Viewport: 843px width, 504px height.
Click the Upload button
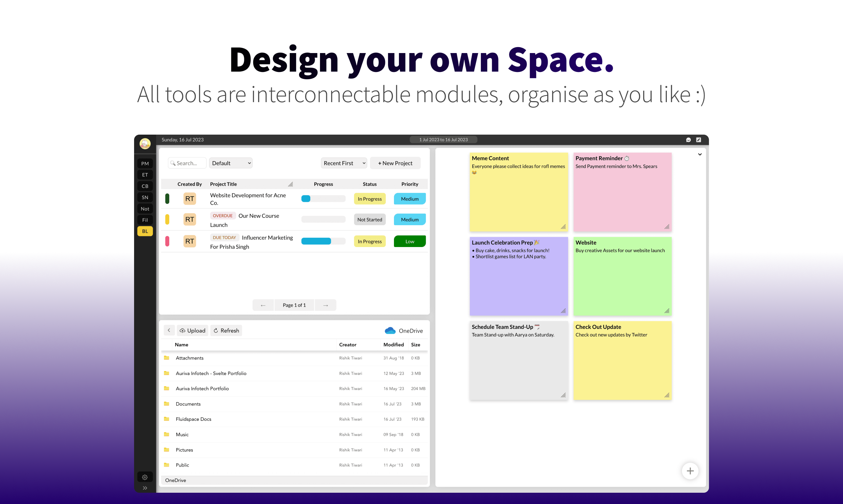[192, 331]
